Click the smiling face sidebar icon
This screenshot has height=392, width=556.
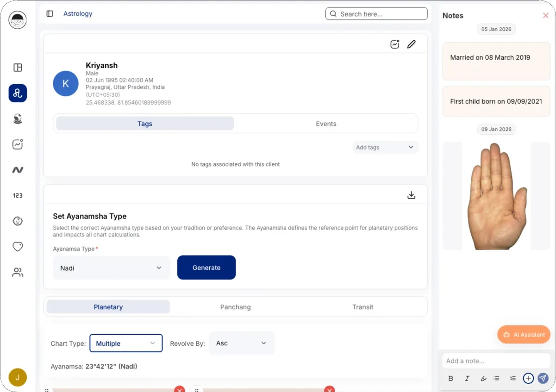(x=18, y=221)
